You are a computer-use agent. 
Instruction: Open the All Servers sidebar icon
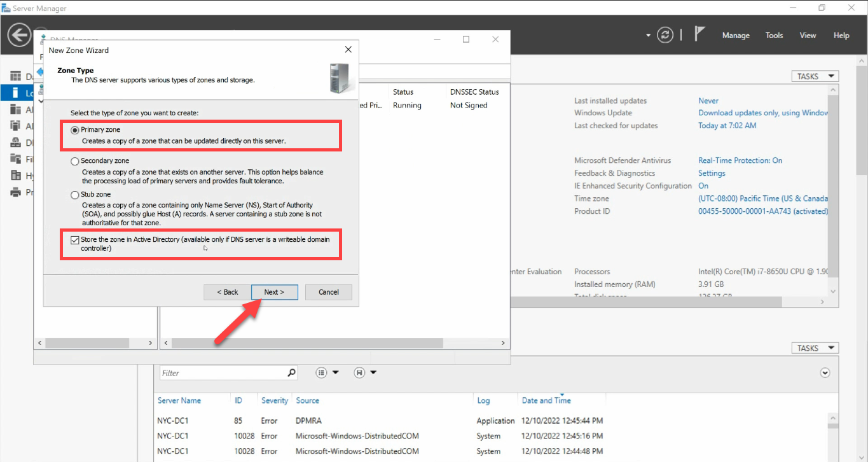[16, 109]
